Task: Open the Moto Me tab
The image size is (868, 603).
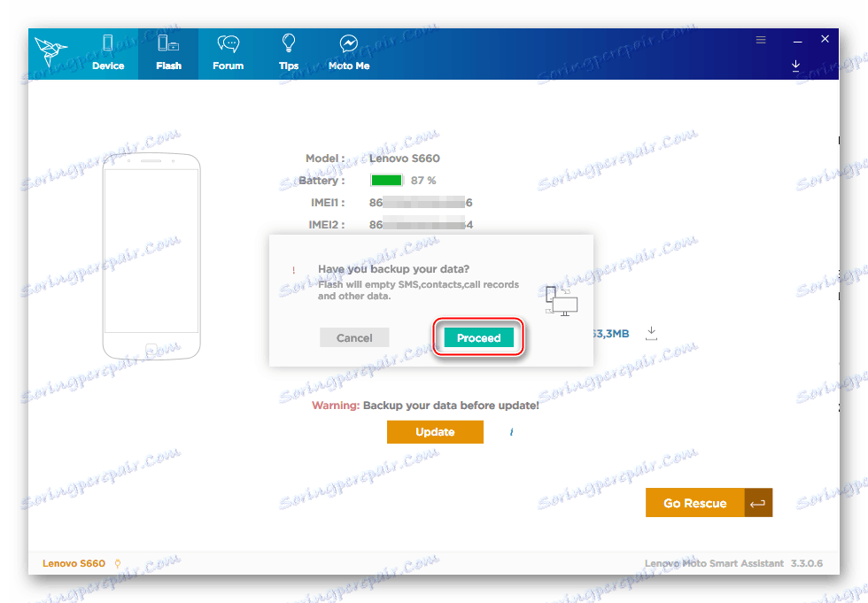Action: [349, 53]
